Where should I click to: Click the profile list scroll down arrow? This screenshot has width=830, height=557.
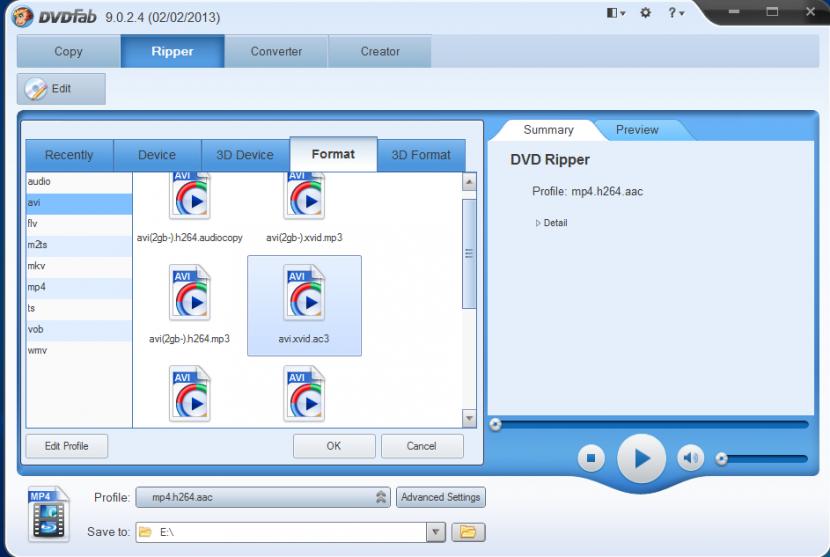469,418
